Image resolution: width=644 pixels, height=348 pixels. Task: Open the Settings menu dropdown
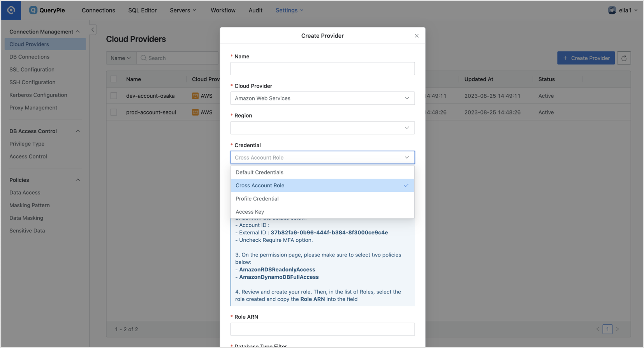(289, 10)
